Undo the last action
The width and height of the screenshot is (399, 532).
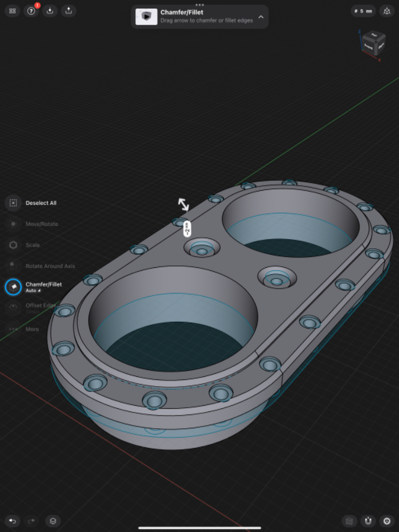(x=12, y=521)
